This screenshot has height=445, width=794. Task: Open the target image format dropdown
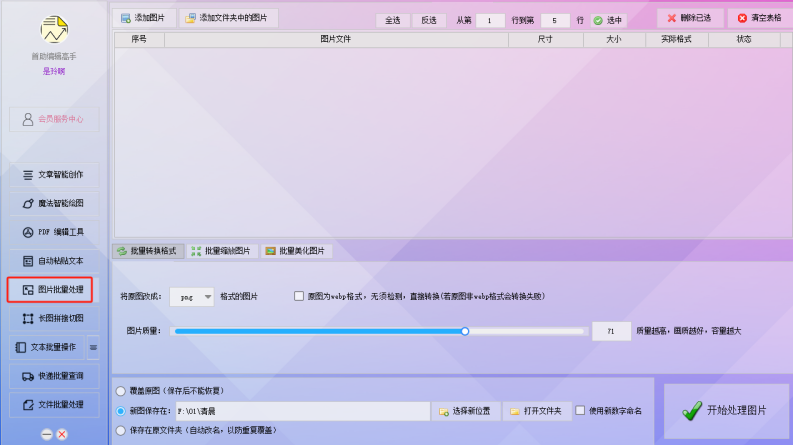click(x=191, y=297)
